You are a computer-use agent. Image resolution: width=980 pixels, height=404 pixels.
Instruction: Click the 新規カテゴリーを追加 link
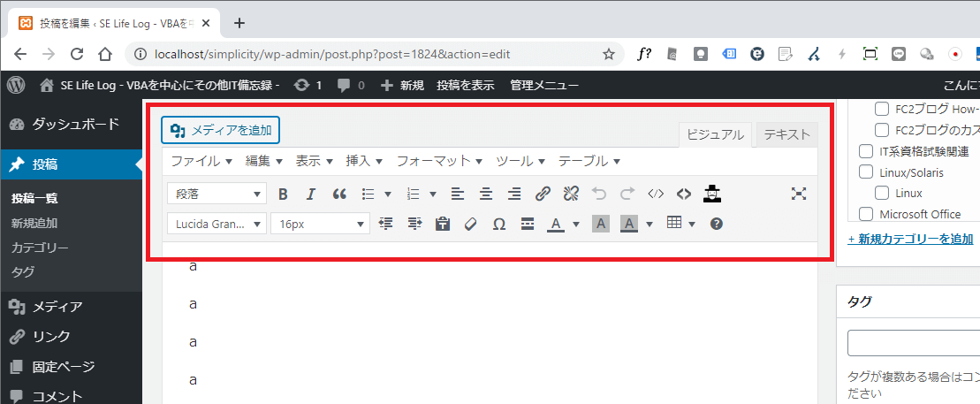coord(910,239)
